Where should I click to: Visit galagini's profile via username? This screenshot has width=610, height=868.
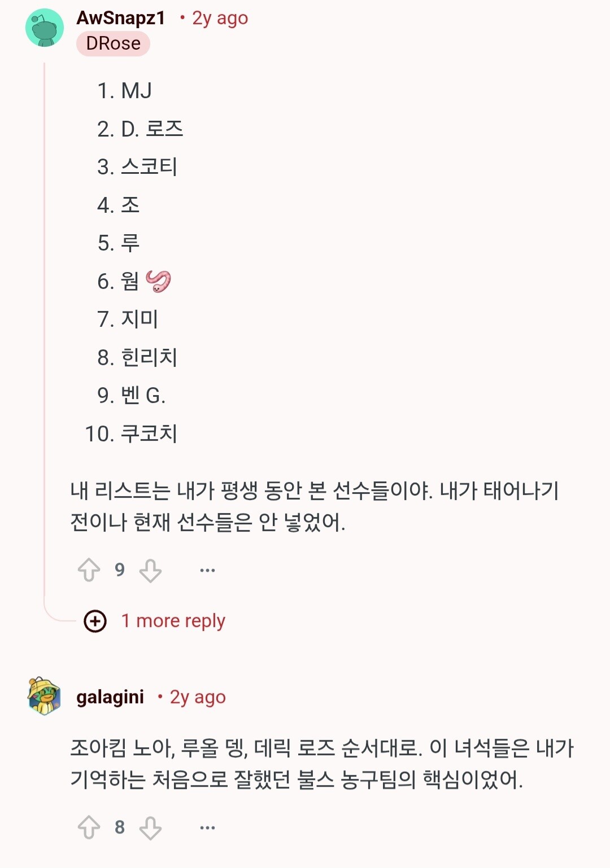110,697
